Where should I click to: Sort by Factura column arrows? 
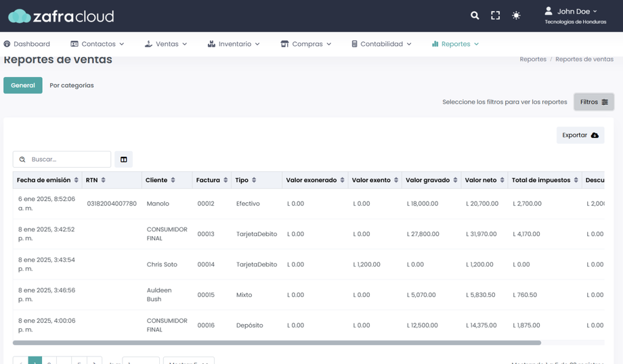coord(225,180)
